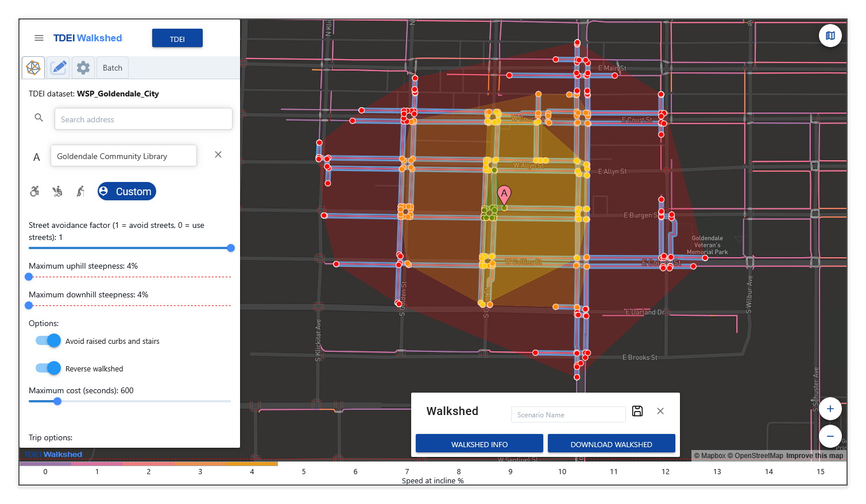Open the network walkshed tab

(x=33, y=68)
